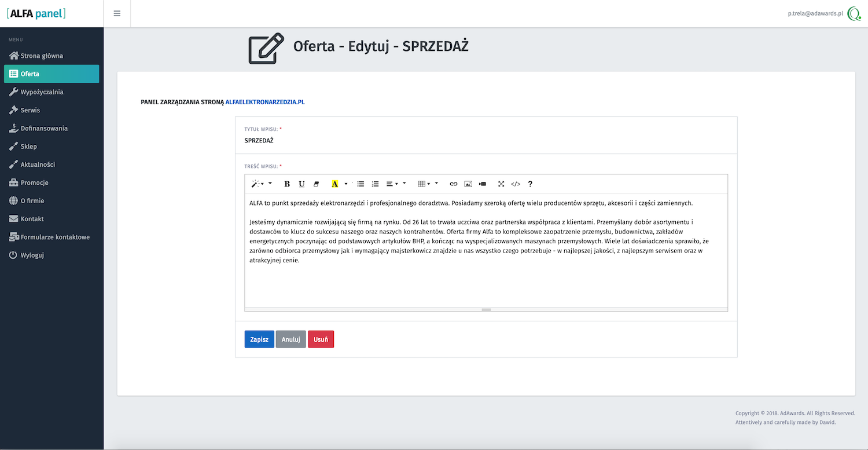Image resolution: width=868 pixels, height=450 pixels.
Task: Open code view with the </> icon
Action: [516, 184]
